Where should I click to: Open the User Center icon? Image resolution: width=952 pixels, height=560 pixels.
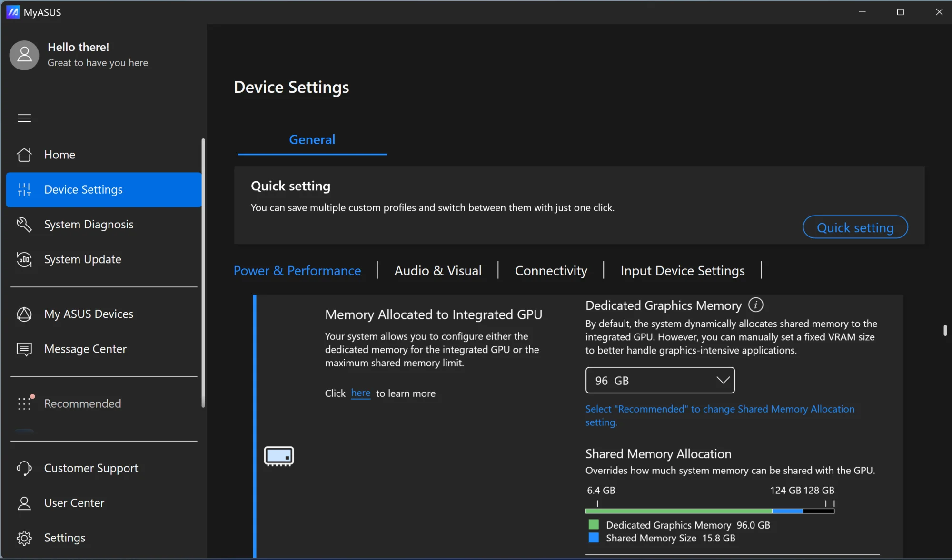24,503
